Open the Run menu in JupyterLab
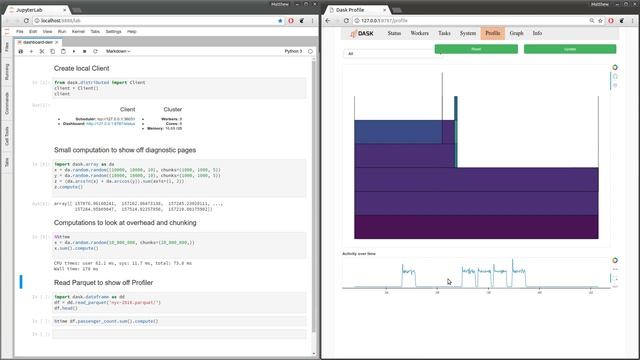Image resolution: width=640 pixels, height=360 pixels. (x=62, y=31)
